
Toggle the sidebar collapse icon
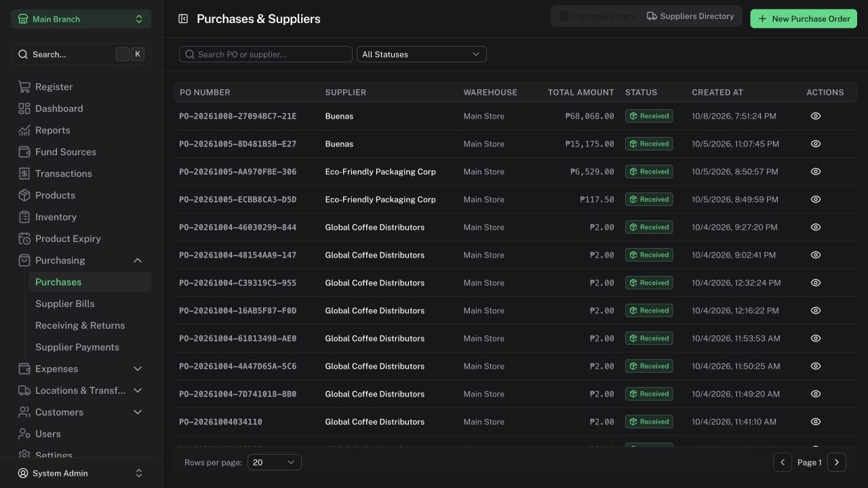(x=183, y=19)
